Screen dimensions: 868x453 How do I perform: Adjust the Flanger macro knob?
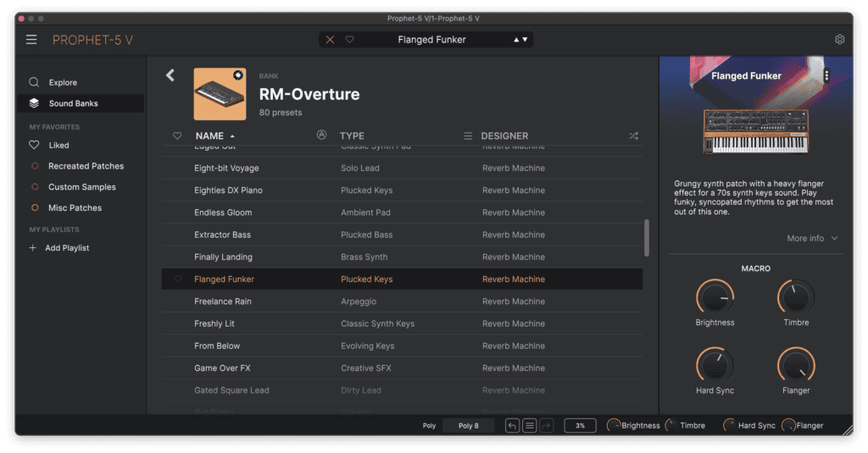[x=796, y=365]
